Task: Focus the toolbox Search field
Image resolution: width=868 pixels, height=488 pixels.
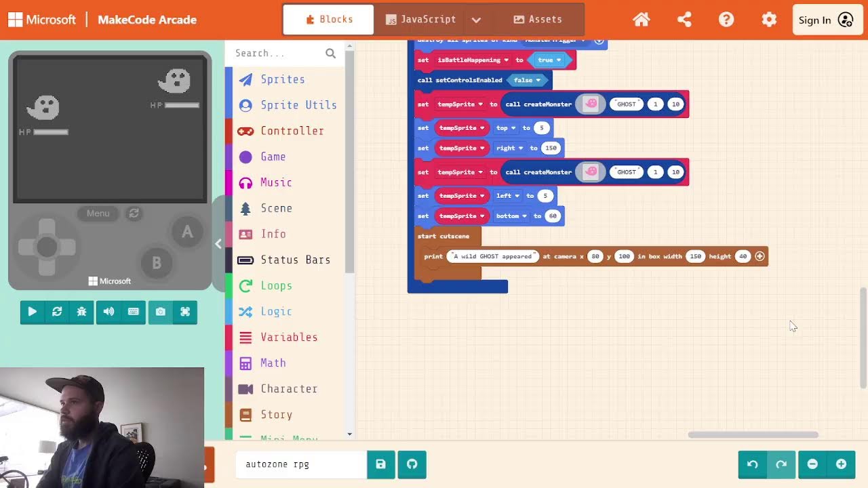Action: (278, 53)
